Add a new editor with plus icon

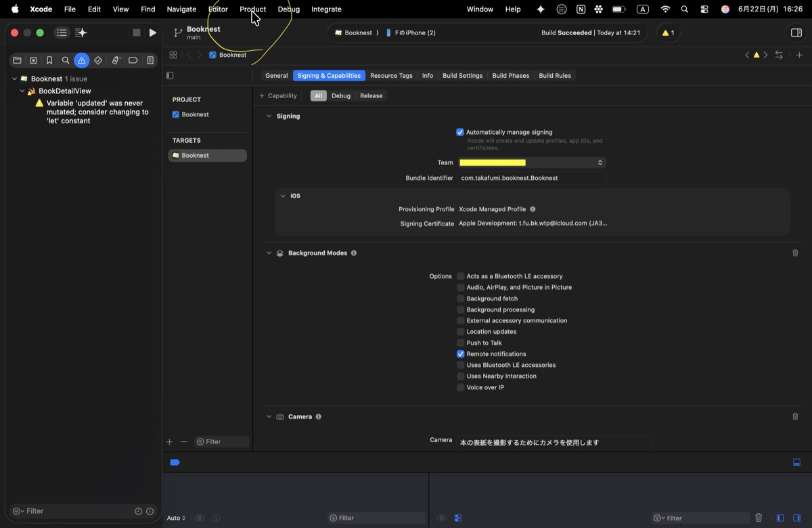point(799,55)
